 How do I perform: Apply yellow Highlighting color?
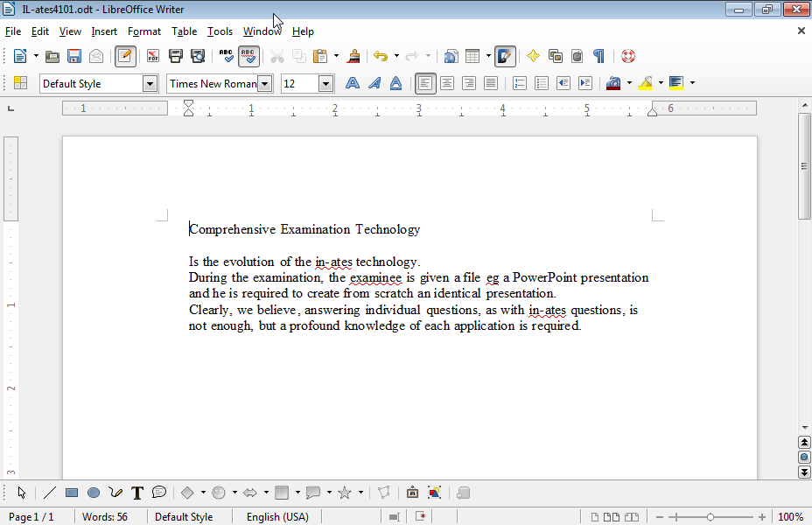pyautogui.click(x=645, y=83)
